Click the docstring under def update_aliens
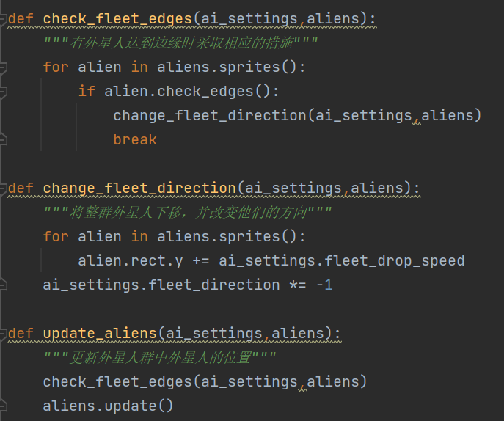This screenshot has width=504, height=421. pyautogui.click(x=160, y=358)
